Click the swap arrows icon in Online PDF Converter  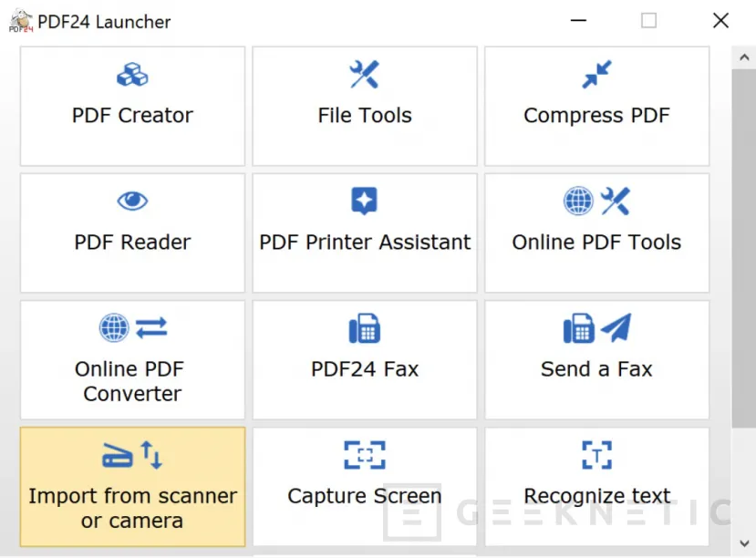point(151,327)
